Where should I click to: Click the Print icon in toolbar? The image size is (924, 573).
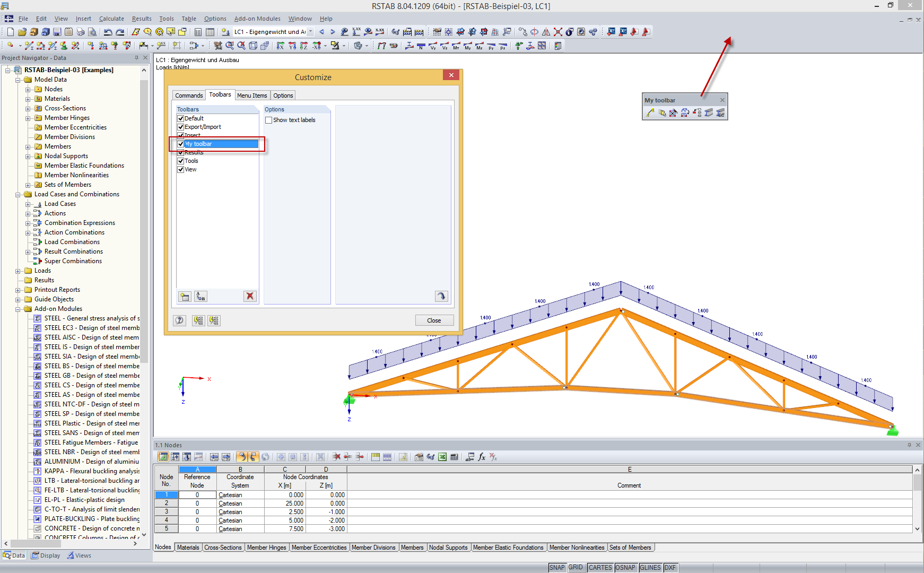(80, 32)
